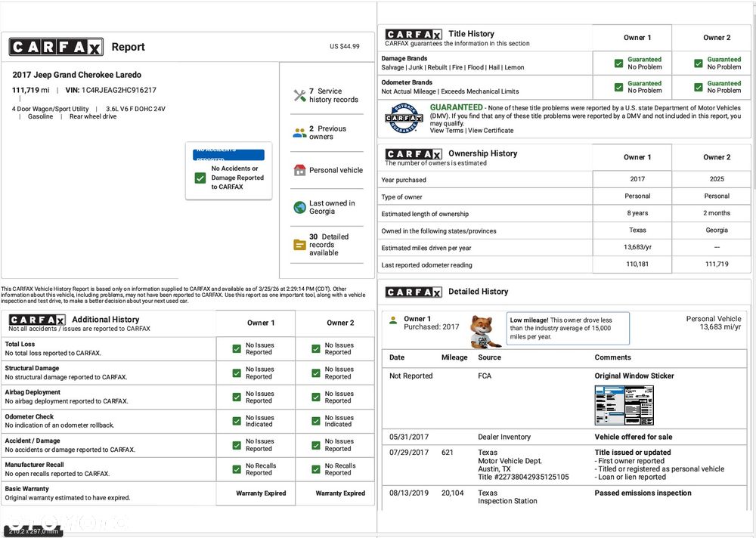Image resolution: width=756 pixels, height=538 pixels.
Task: Click the Title #22738042935125105 text
Action: 523,477
